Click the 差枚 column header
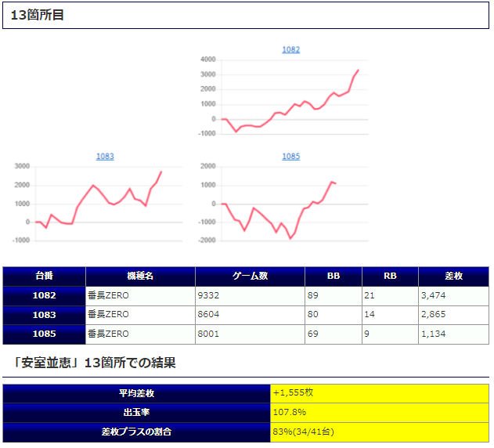Viewport: 494px width, 448px height. click(453, 276)
